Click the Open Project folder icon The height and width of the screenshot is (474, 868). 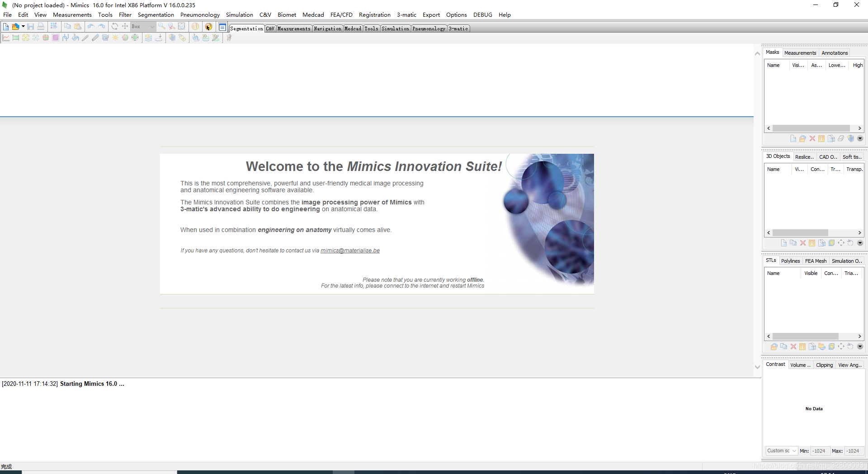click(x=16, y=27)
